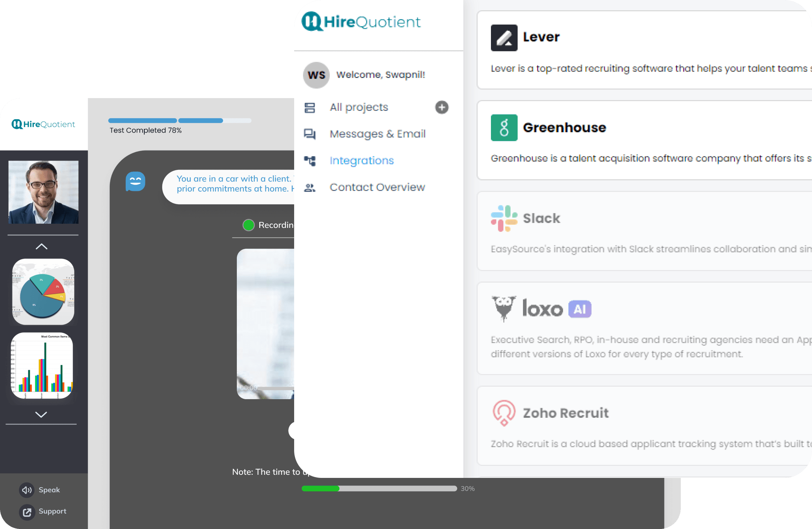Open the Slack integration card
The height and width of the screenshot is (529, 812).
click(644, 231)
